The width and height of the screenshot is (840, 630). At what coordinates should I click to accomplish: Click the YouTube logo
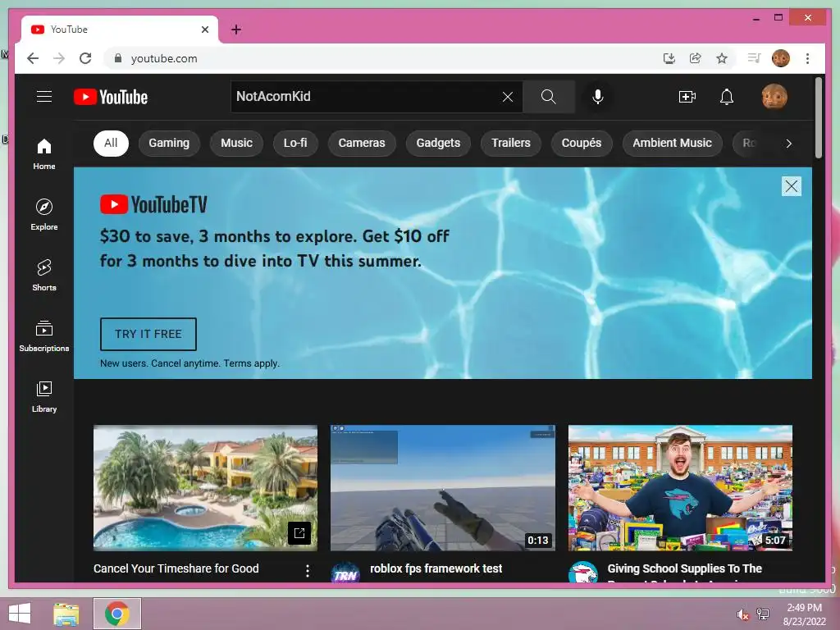click(x=111, y=97)
